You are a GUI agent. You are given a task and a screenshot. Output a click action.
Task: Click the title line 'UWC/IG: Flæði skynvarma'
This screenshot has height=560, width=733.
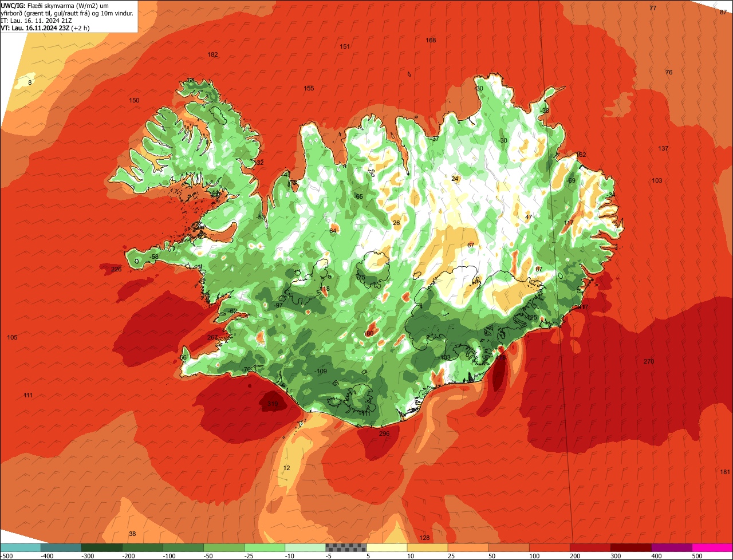(x=38, y=5)
